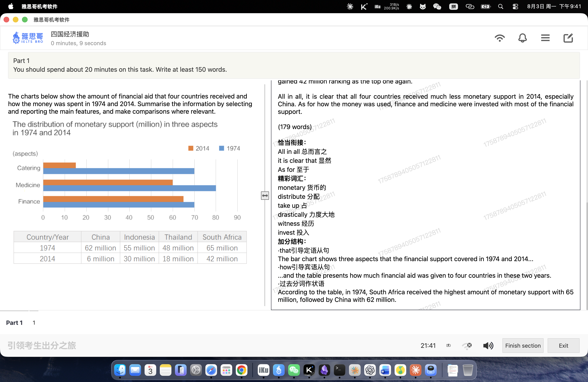The height and width of the screenshot is (382, 588).
Task: Click the iKu network speed menu bar item
Action: pyautogui.click(x=387, y=6)
